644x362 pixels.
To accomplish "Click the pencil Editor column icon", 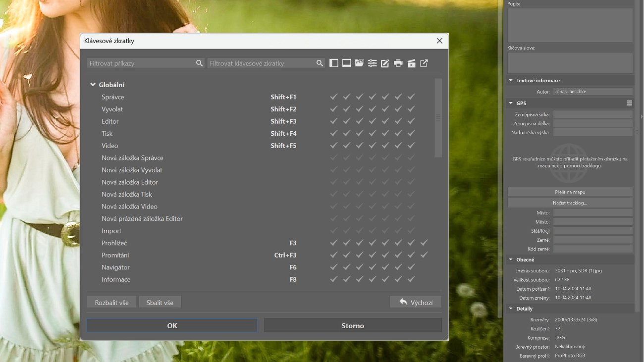I will tap(385, 63).
